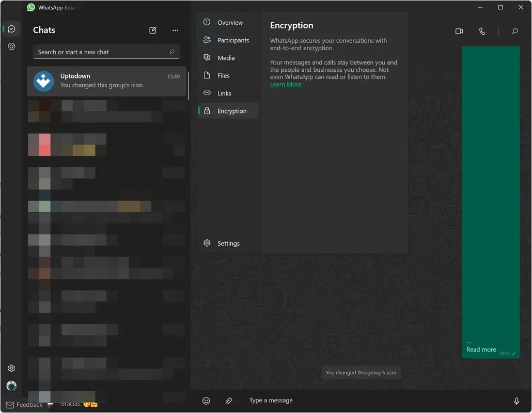Open the emoji picker
Viewport: 532px width, 413px height.
tap(206, 400)
